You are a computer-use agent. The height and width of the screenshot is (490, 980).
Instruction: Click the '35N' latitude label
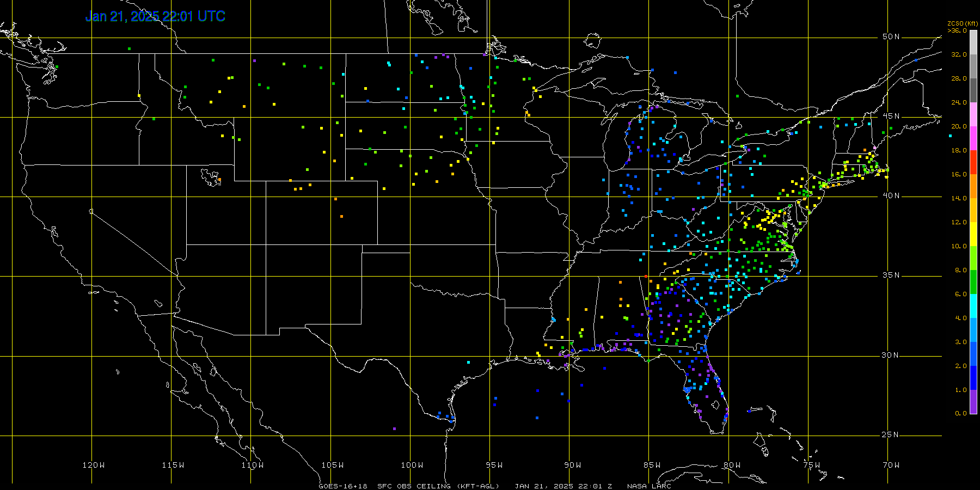(x=891, y=275)
